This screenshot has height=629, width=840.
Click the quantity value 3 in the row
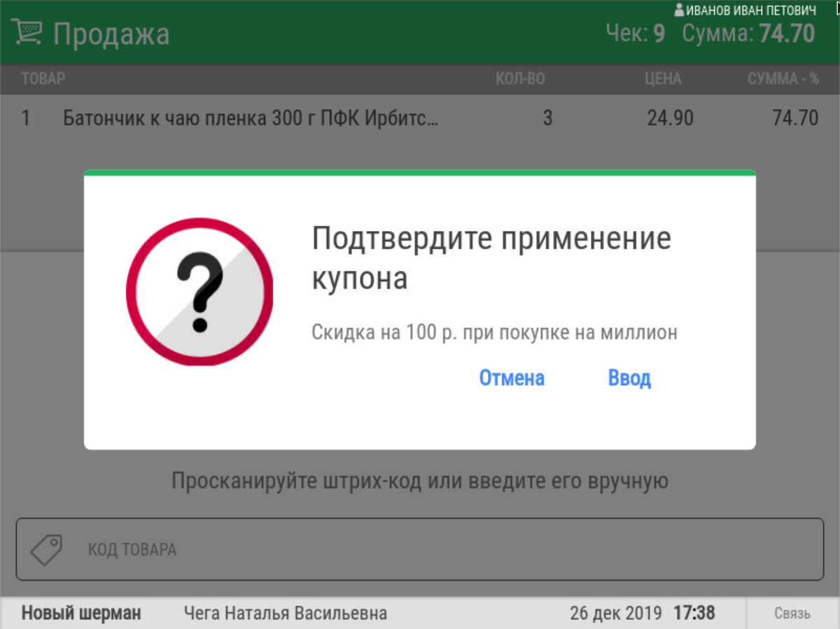(547, 118)
